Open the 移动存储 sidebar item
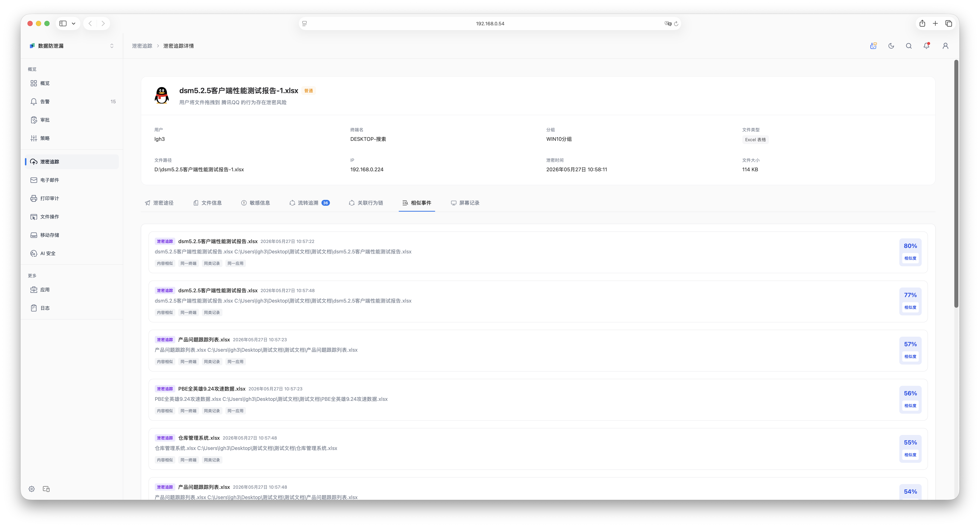Viewport: 980px width, 527px height. [x=72, y=235]
